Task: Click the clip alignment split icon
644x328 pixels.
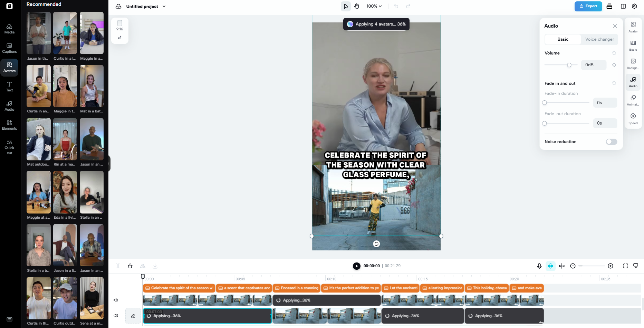Action: [x=562, y=266]
